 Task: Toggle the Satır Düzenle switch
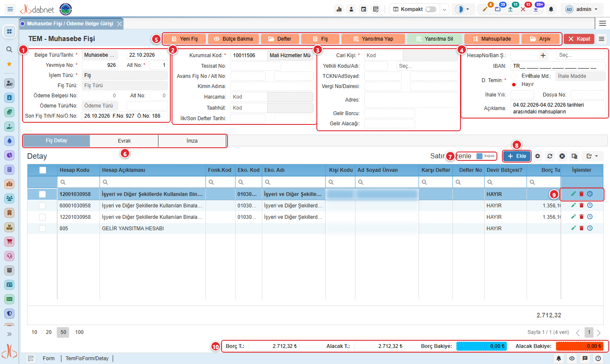click(485, 156)
